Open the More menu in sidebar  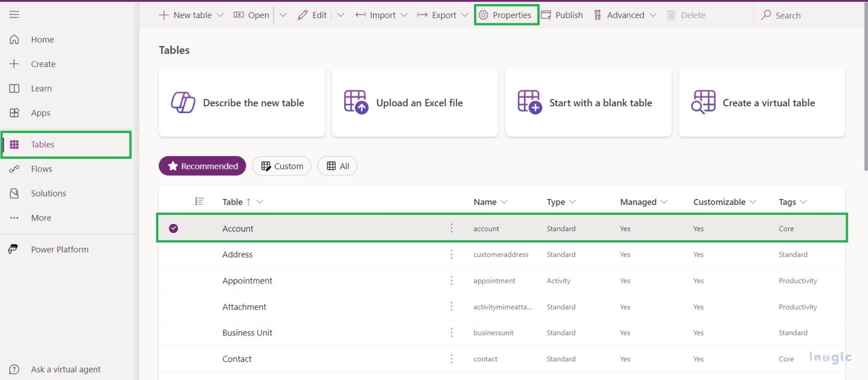point(14,218)
